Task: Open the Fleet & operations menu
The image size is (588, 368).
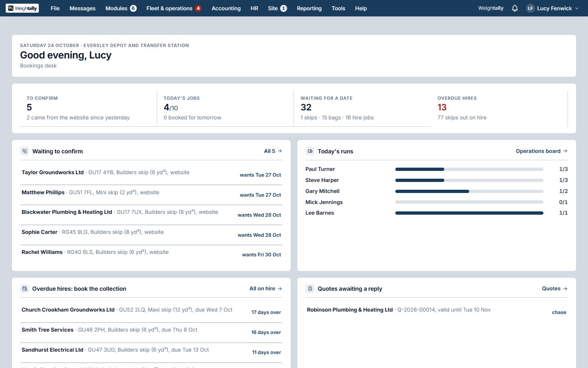Action: pyautogui.click(x=174, y=8)
